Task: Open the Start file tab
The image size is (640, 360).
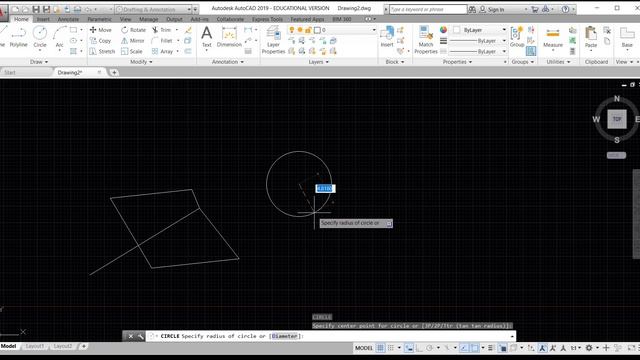Action: (x=10, y=72)
